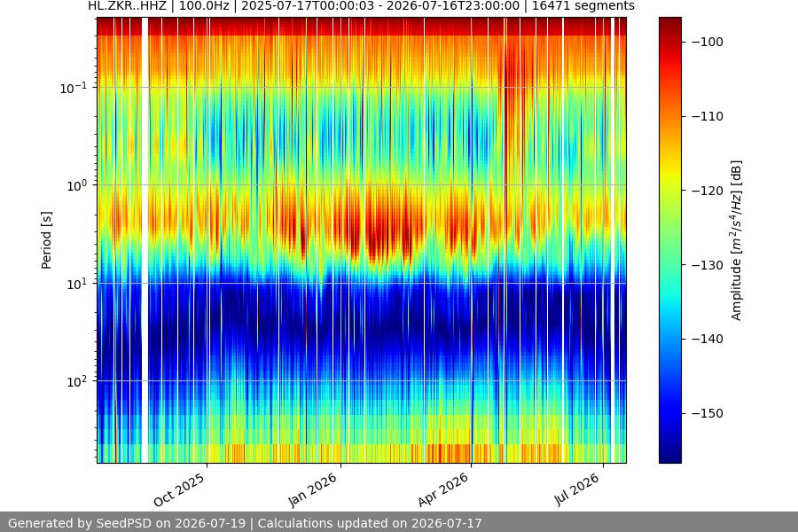Click the 10⁰ y-axis tick label

tap(77, 185)
